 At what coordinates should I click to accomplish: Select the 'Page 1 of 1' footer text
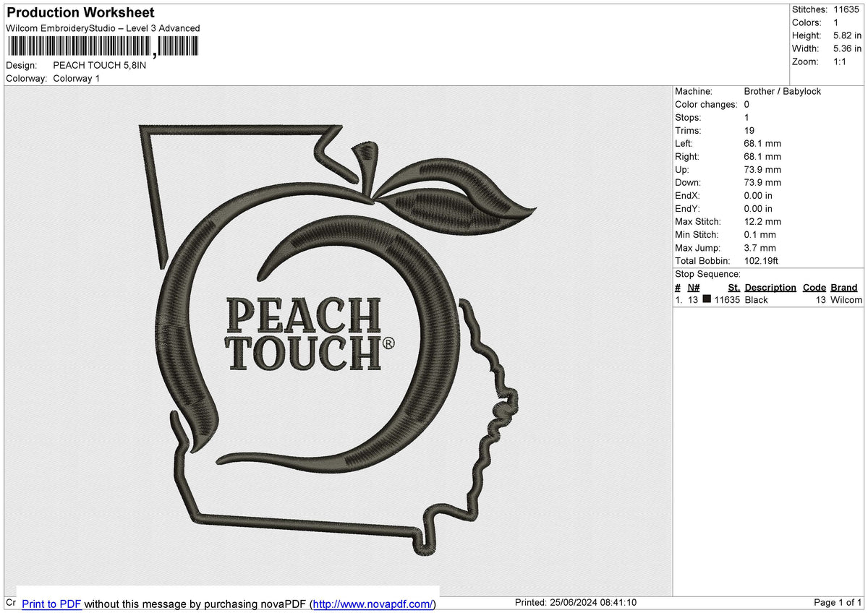838,602
